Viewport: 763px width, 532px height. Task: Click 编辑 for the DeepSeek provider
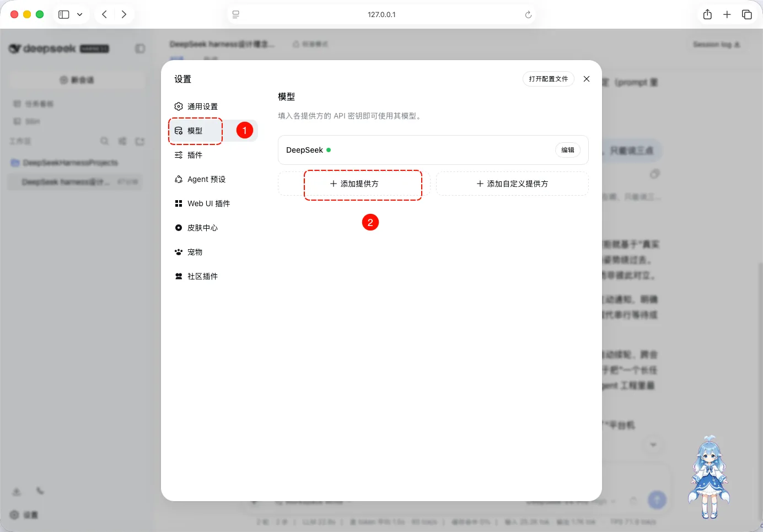(x=568, y=150)
